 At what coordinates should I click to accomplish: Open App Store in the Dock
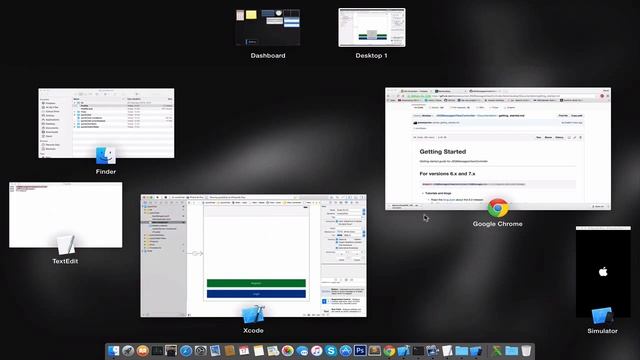point(346,351)
